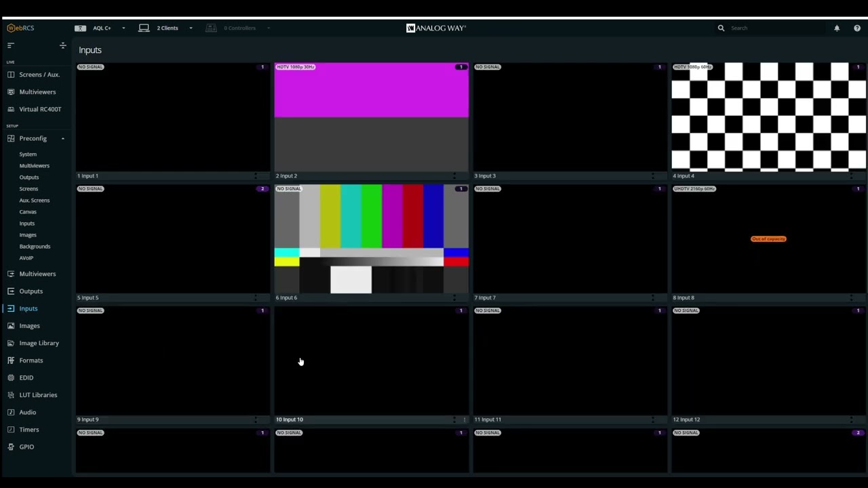The width and height of the screenshot is (868, 488).
Task: Select the Inputs sidebar icon
Action: click(11, 308)
